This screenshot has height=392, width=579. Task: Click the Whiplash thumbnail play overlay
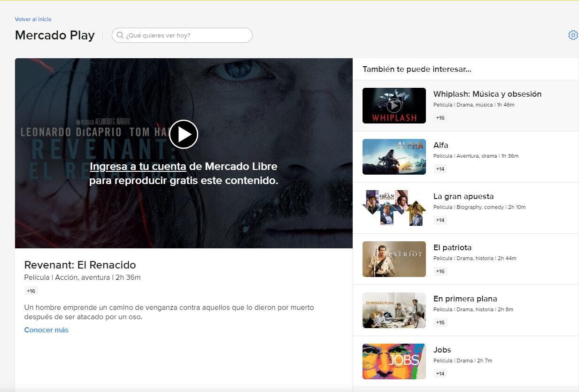tap(394, 106)
